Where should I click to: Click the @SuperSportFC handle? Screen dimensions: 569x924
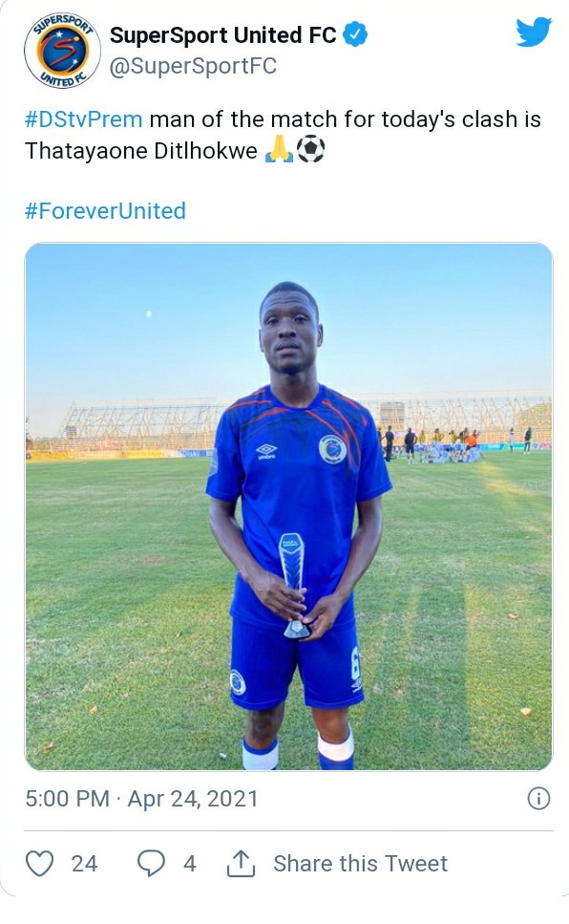point(193,66)
